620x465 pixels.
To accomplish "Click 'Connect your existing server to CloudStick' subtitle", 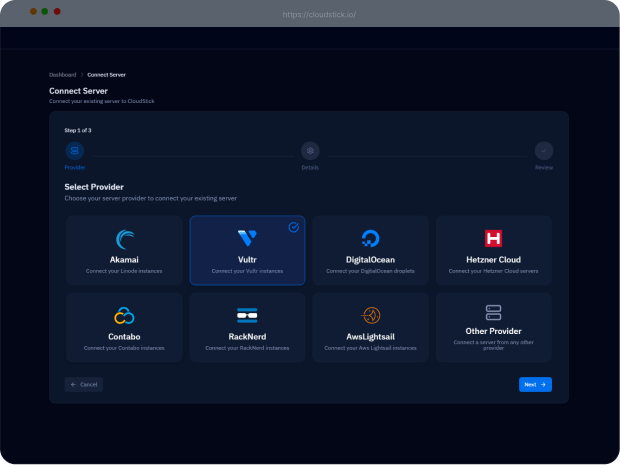I will pyautogui.click(x=102, y=101).
